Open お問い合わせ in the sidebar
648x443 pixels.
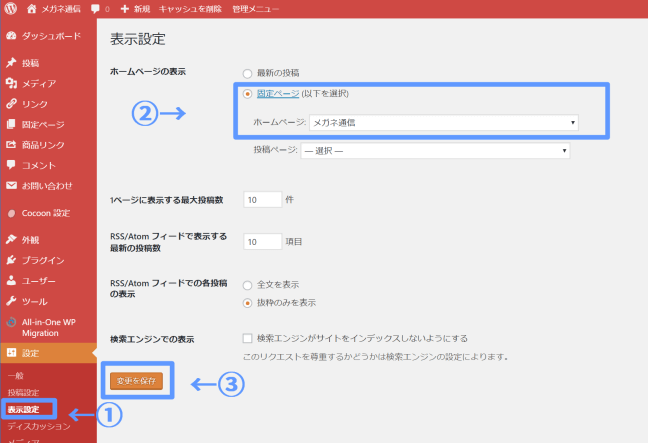tap(48, 186)
